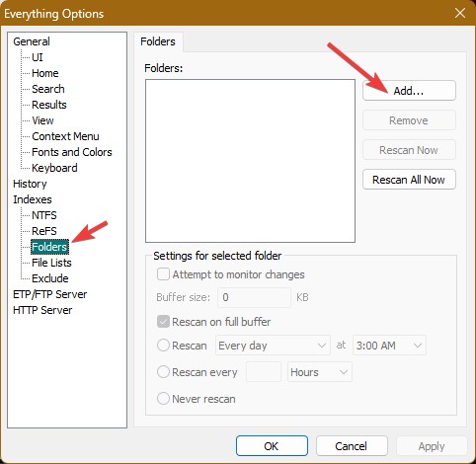Image resolution: width=476 pixels, height=464 pixels.
Task: Confirm with the OK button
Action: [x=272, y=446]
